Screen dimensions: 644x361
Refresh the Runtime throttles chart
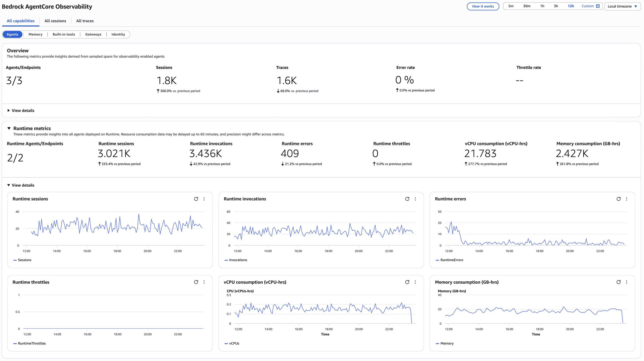[196, 282]
